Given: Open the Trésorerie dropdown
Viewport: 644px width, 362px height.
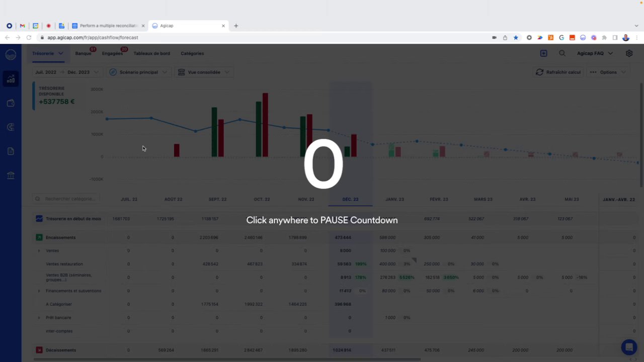Looking at the screenshot, I should click(48, 53).
